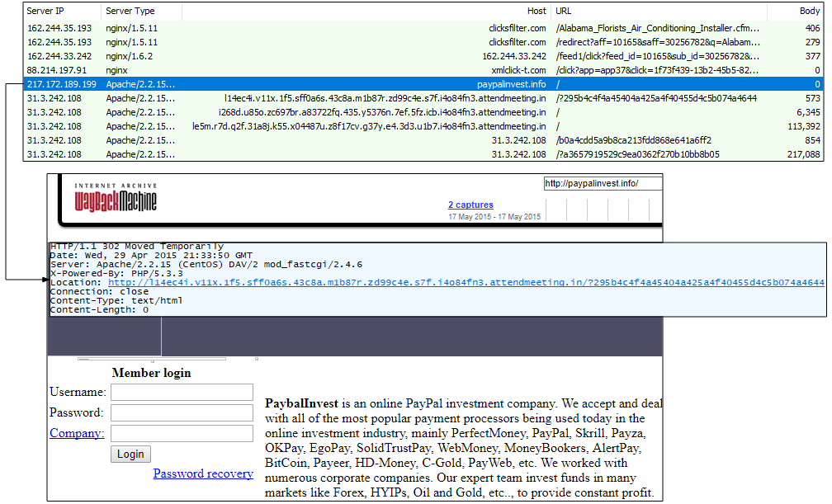
Task: Select the xmlclick-t.com session row
Action: (x=413, y=70)
